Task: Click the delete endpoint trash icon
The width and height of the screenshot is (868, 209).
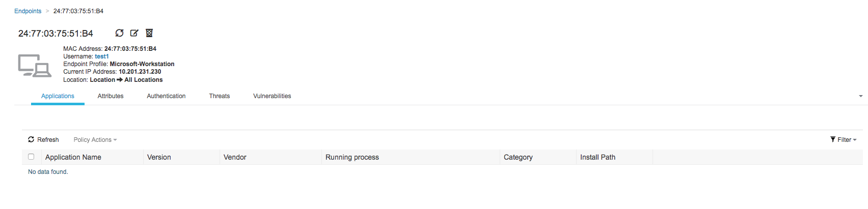Action: [x=149, y=33]
